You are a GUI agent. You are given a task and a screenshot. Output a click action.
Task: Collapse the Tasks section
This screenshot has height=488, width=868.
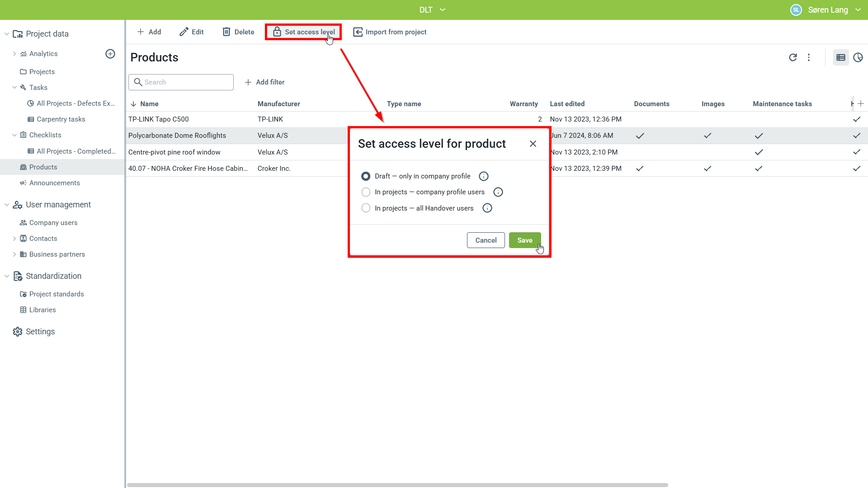14,88
